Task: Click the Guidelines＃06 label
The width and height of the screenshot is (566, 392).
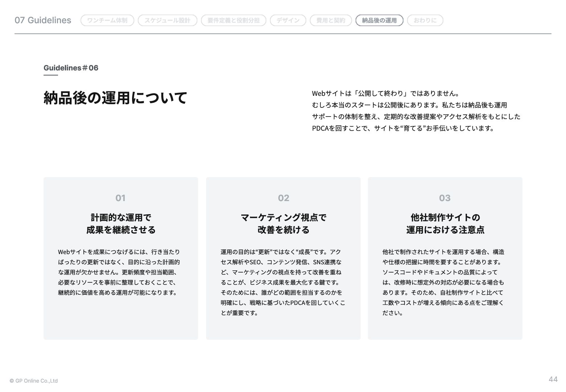Action: (71, 68)
